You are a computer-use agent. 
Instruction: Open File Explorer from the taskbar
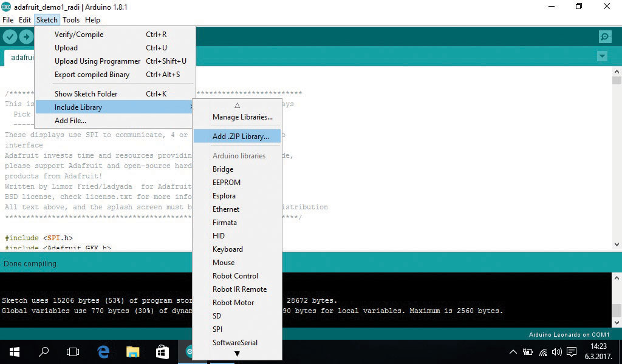tap(133, 351)
